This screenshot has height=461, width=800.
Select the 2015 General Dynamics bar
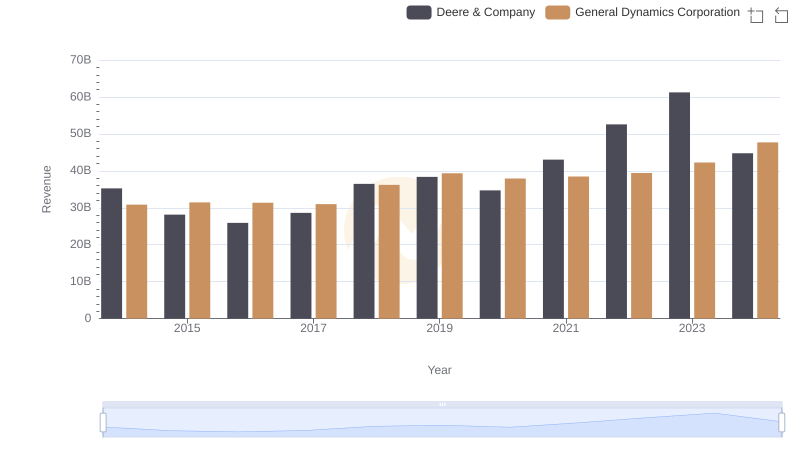(199, 261)
